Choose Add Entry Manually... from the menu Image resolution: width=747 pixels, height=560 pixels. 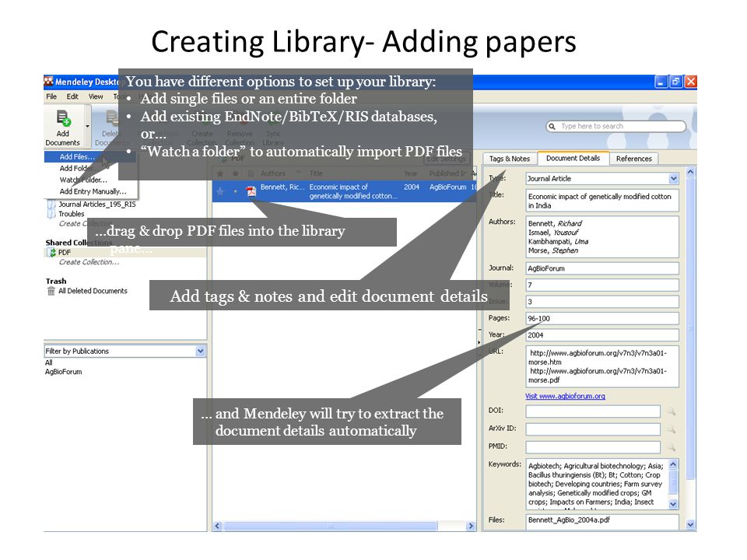pos(93,191)
